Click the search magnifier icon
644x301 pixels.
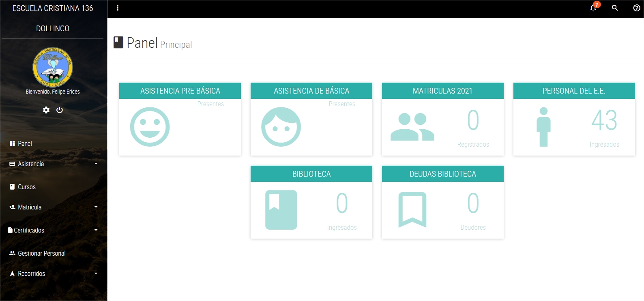[x=615, y=8]
